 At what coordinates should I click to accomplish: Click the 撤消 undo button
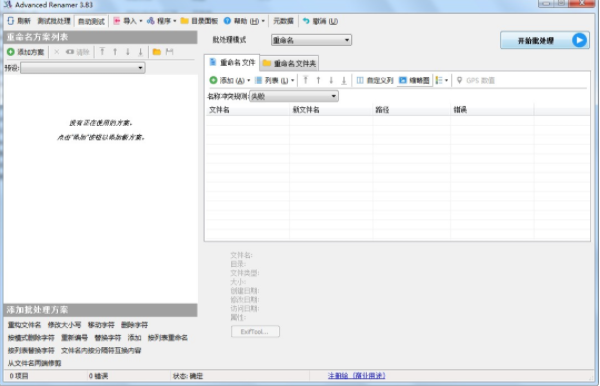click(320, 21)
